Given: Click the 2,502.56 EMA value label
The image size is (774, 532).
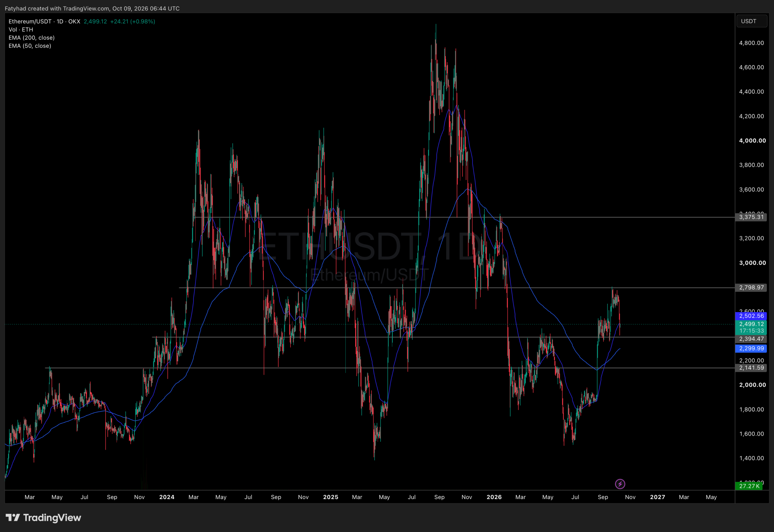Looking at the screenshot, I should [x=751, y=316].
